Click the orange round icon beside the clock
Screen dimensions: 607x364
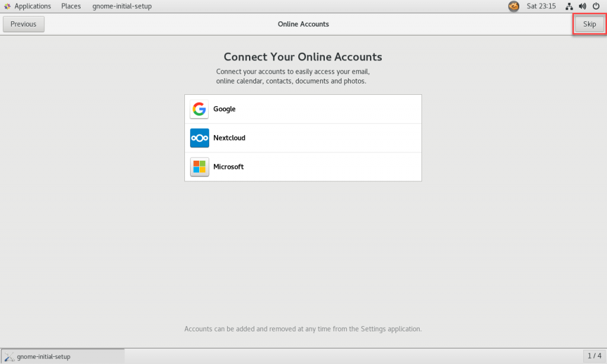tap(514, 6)
